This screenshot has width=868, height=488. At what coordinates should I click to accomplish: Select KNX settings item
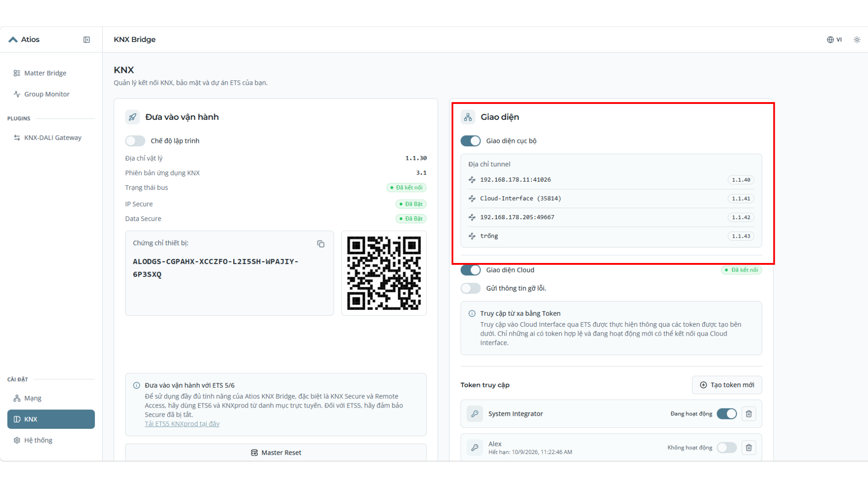(51, 419)
